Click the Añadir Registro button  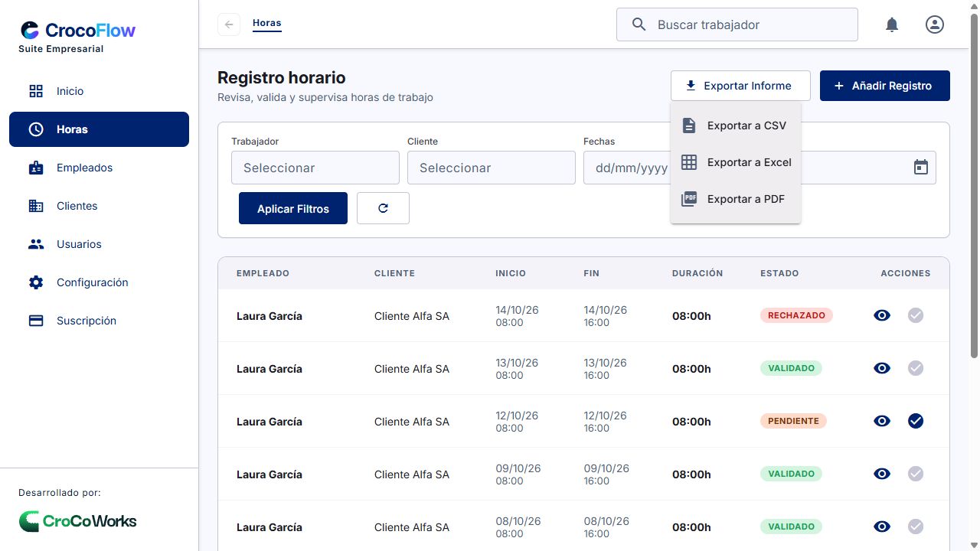point(885,86)
